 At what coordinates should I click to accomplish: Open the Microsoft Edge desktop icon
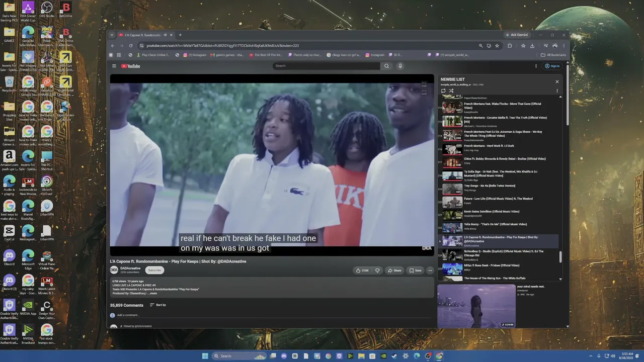tap(28, 259)
